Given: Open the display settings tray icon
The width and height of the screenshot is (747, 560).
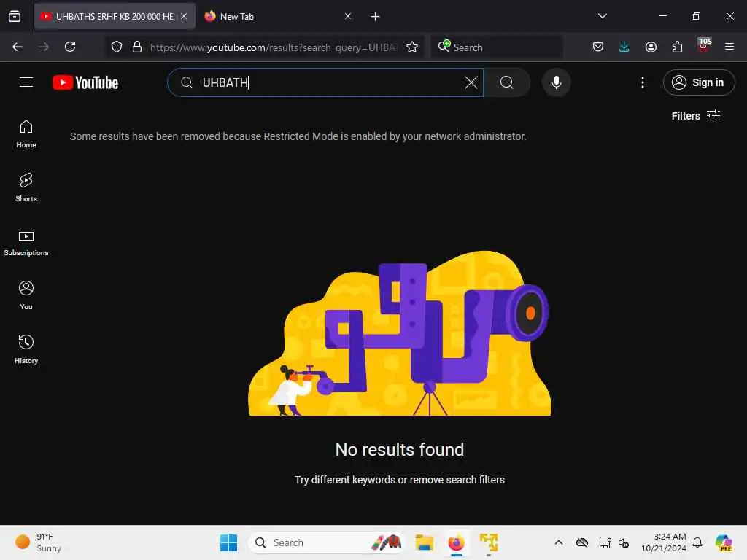Looking at the screenshot, I should (x=605, y=542).
